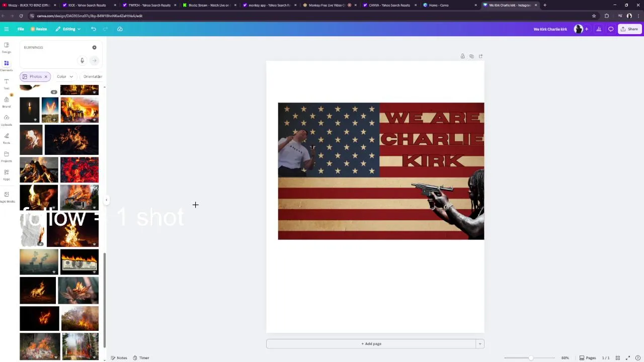
Task: Duplicate the page with copy icon
Action: click(x=471, y=56)
